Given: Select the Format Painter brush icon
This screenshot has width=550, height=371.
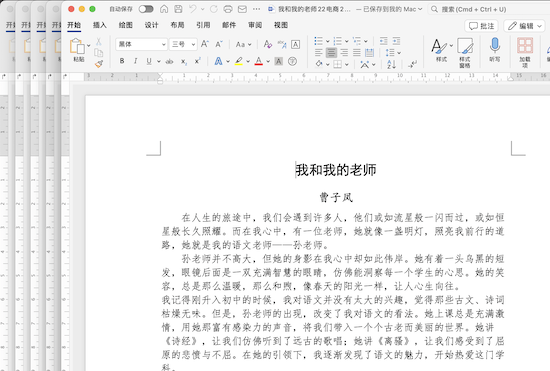Looking at the screenshot, I should coord(99,64).
